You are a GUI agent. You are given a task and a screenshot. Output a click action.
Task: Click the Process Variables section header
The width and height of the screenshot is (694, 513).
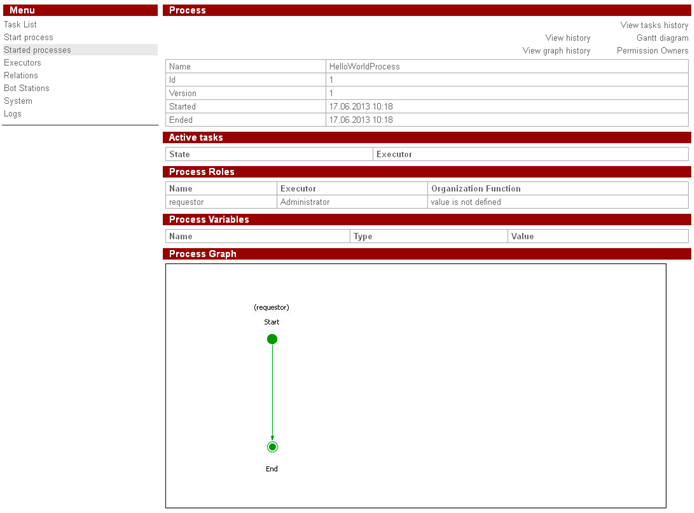pos(209,219)
